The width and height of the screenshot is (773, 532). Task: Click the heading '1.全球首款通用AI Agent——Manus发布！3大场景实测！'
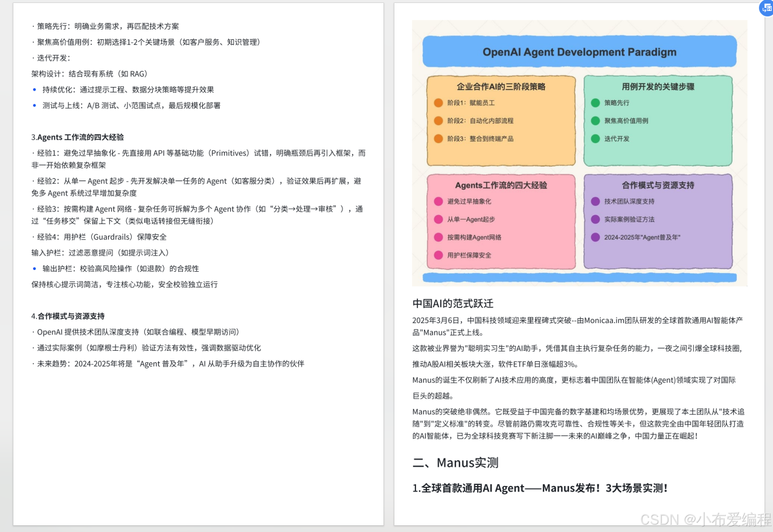click(540, 488)
